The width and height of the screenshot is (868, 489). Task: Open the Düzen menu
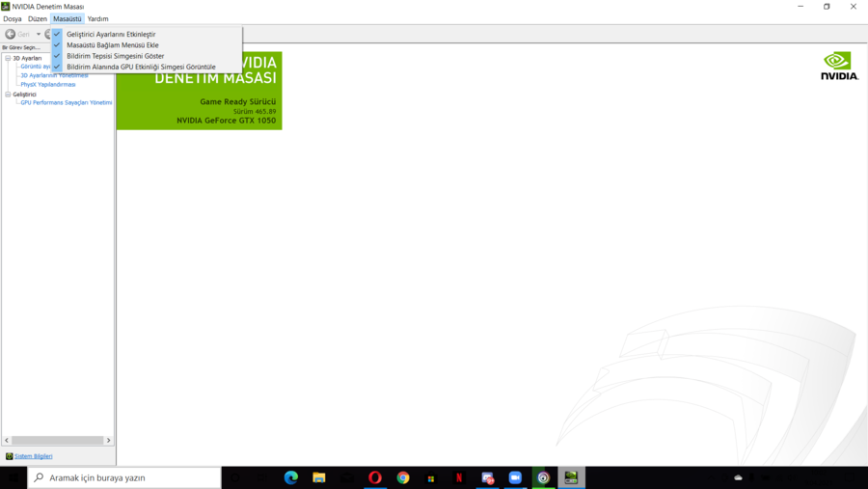[38, 19]
